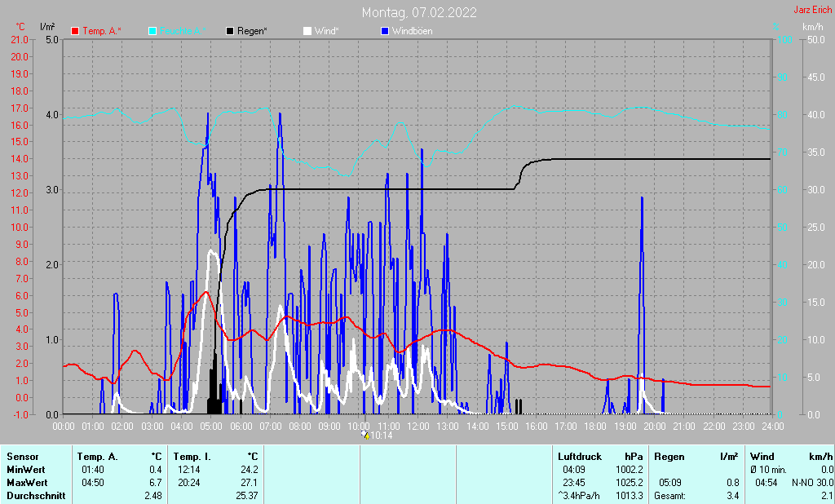Click the '04:50' maximum temperature time

93,483
